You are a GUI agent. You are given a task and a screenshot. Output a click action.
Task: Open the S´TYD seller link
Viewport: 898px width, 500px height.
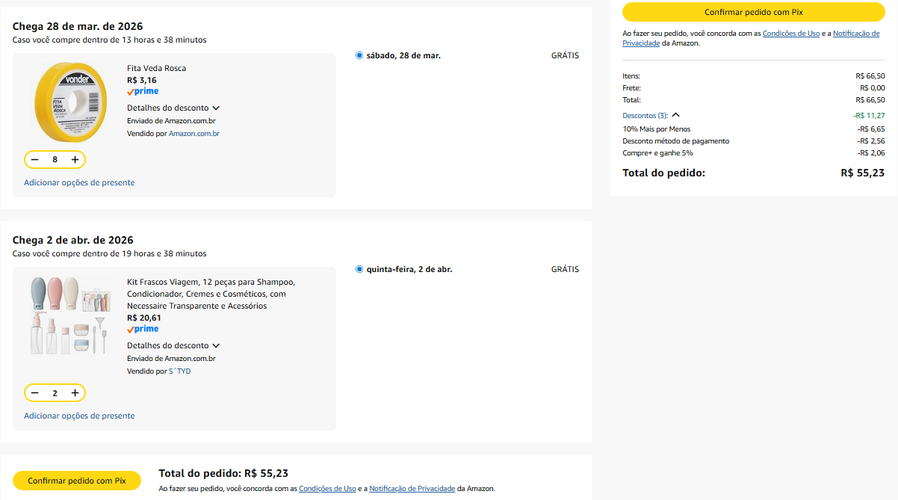tap(180, 371)
